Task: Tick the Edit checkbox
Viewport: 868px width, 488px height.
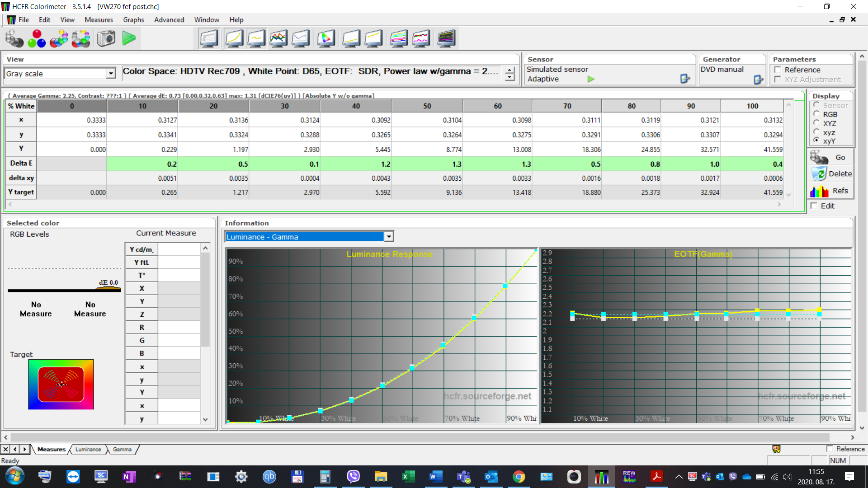Action: (x=814, y=206)
